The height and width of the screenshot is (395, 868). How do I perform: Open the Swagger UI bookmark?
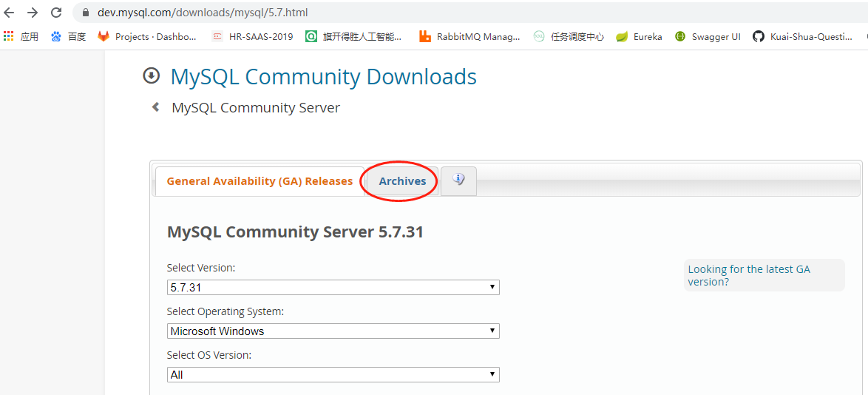708,36
